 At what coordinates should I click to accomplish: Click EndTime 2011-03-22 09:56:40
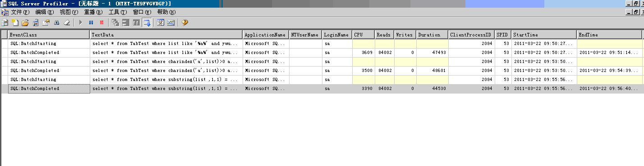(x=608, y=89)
